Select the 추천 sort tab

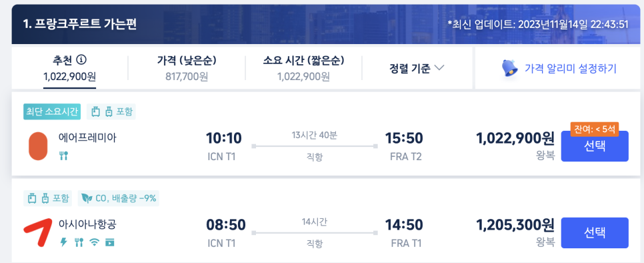(69, 68)
